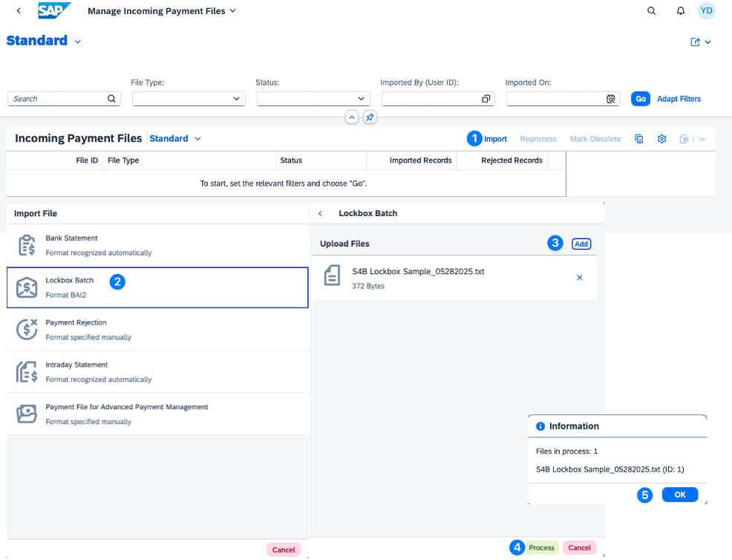
Task: Select Intraday Statement import option
Action: click(x=157, y=372)
